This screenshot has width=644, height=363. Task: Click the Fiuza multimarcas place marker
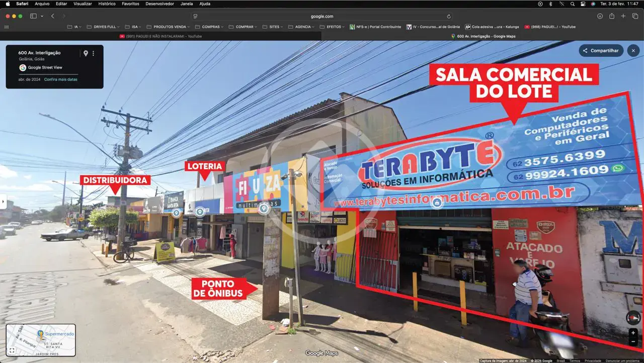coord(263,208)
